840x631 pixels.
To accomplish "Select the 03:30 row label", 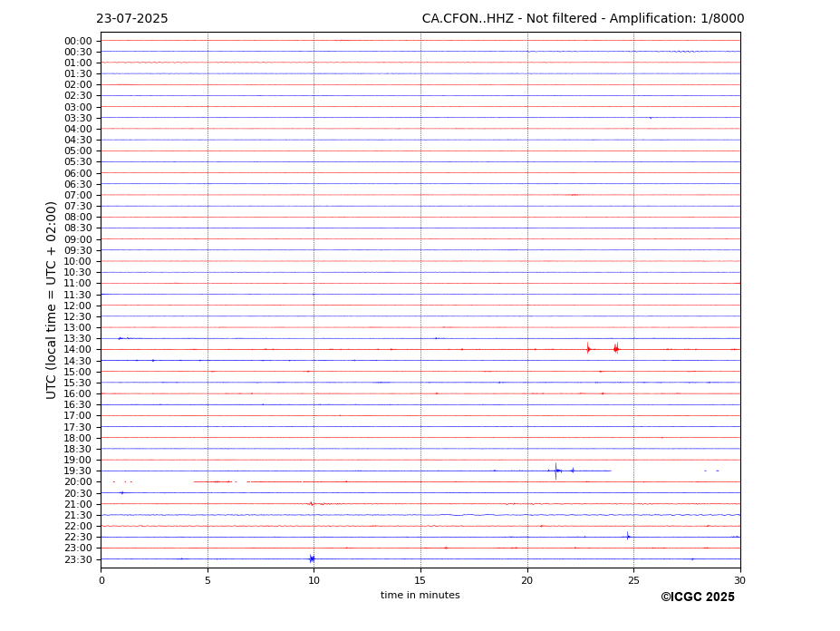I will (78, 119).
